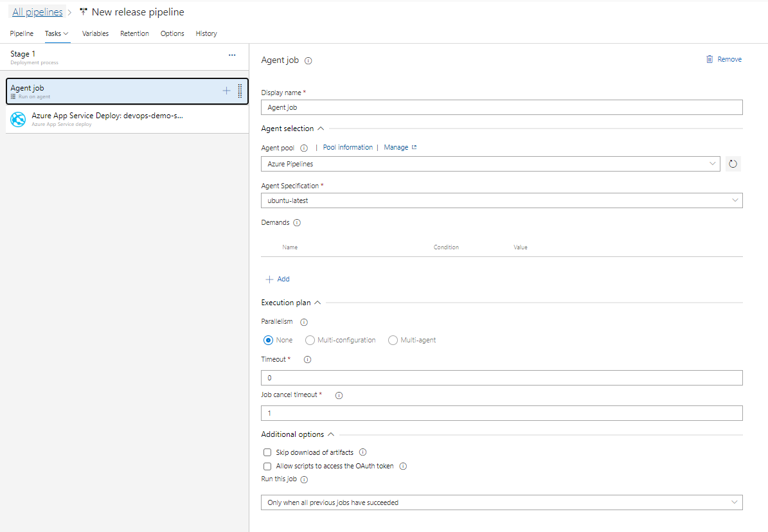The height and width of the screenshot is (532, 768).
Task: Enable Allow scripts to access OAuth token
Action: 267,466
